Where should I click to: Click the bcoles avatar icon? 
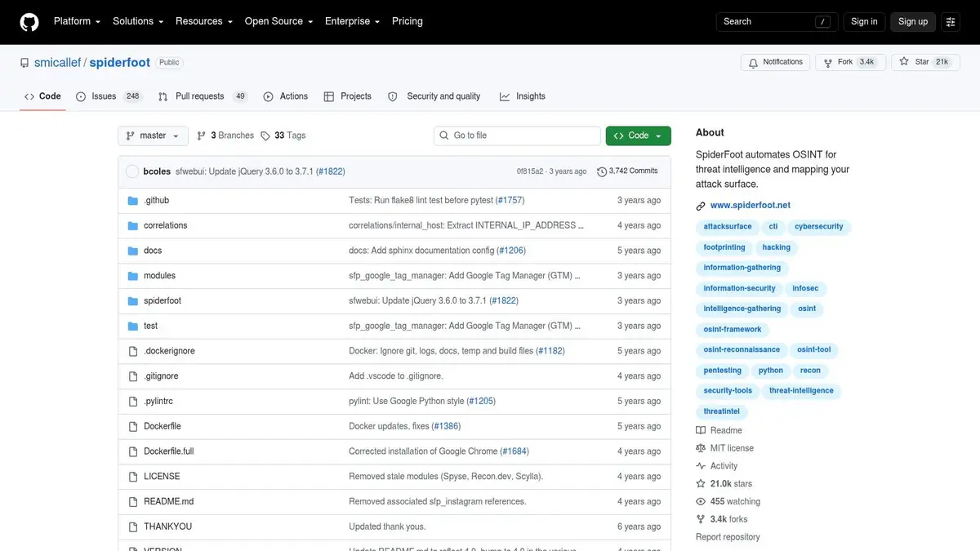click(x=132, y=171)
